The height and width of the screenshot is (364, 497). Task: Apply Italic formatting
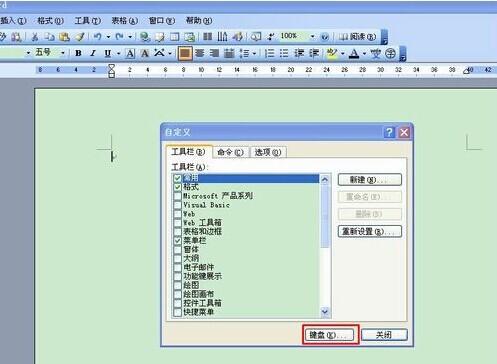[93, 53]
